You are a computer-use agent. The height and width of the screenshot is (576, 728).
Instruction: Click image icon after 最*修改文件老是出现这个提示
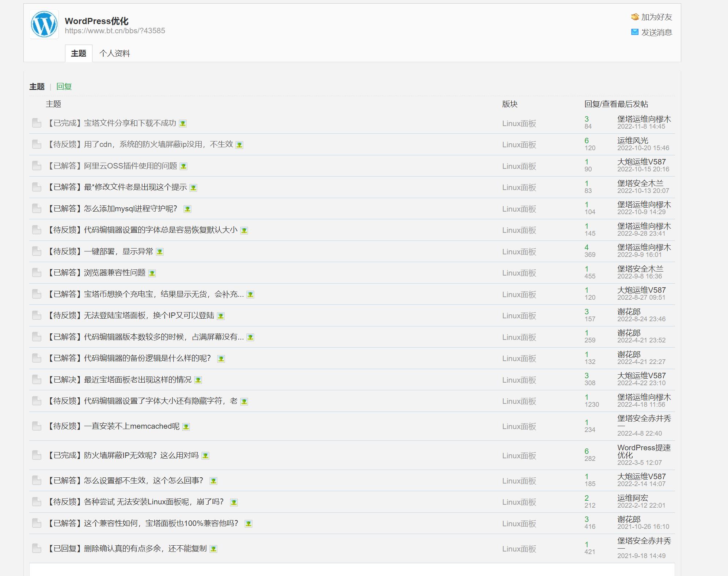click(193, 188)
